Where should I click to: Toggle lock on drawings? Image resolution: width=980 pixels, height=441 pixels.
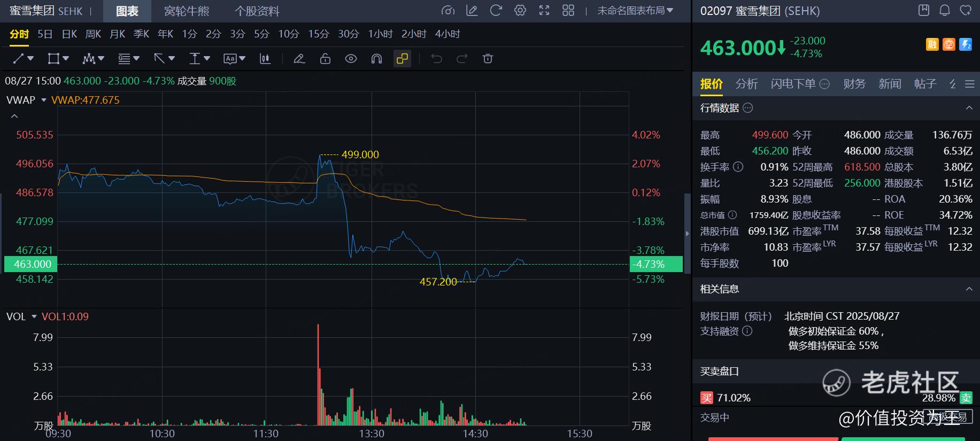(x=325, y=59)
